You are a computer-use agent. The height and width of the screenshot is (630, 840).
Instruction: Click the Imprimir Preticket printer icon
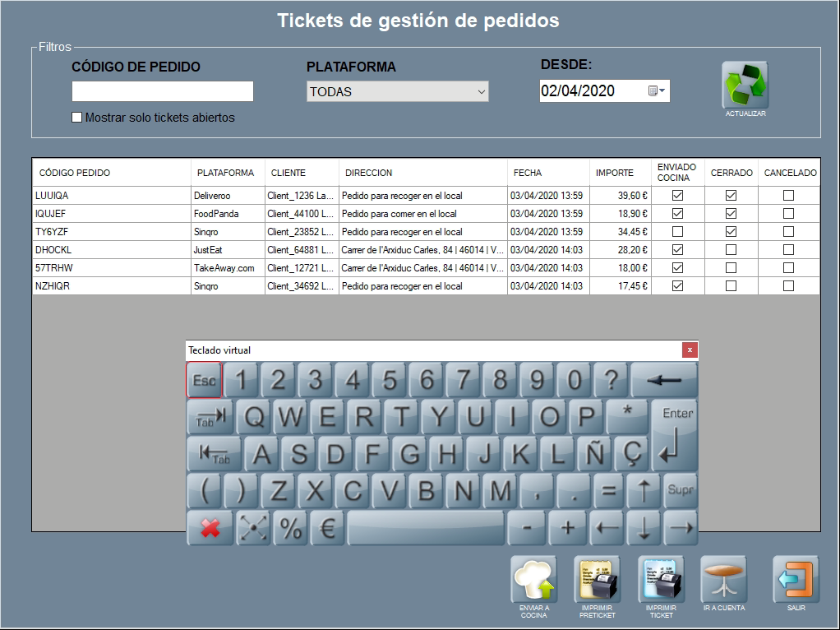pos(597,579)
